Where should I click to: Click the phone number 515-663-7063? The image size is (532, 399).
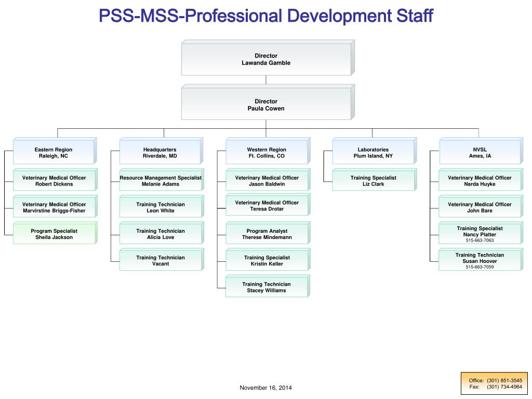click(x=480, y=241)
